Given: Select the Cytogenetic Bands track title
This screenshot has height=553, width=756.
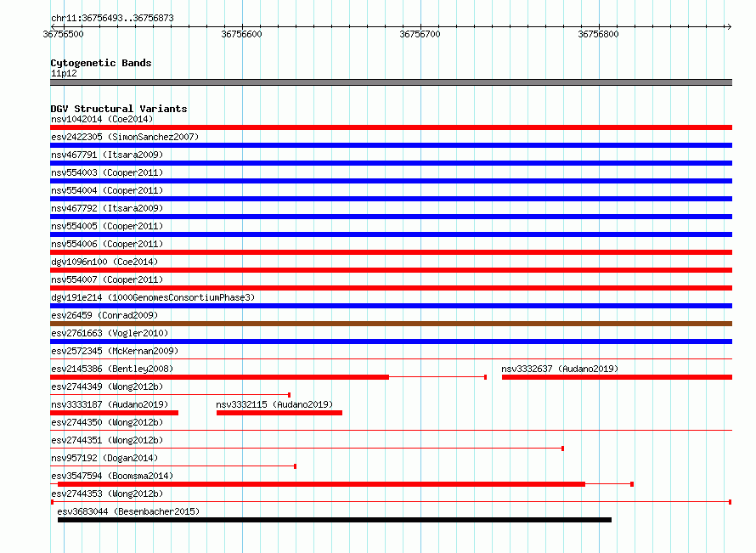Looking at the screenshot, I should 101,63.
